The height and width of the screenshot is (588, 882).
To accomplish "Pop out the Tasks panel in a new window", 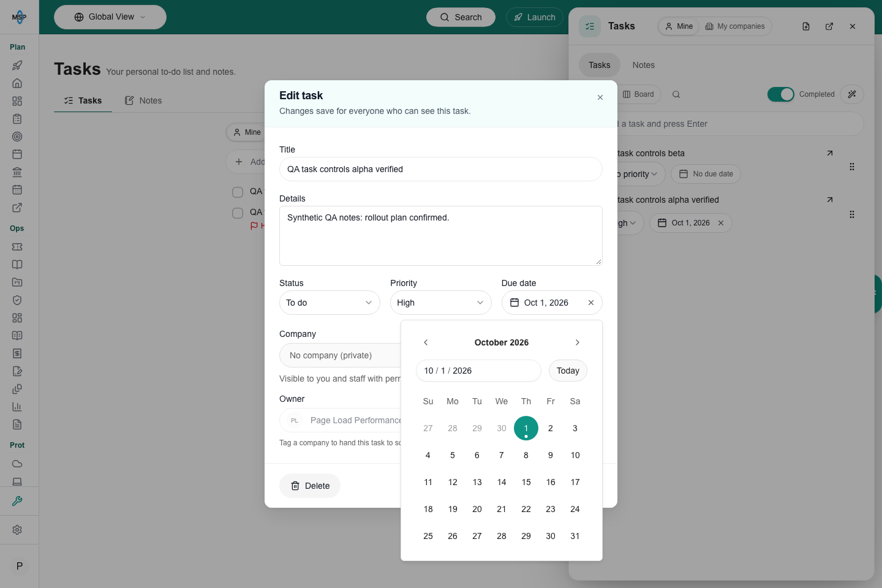I will pos(829,26).
